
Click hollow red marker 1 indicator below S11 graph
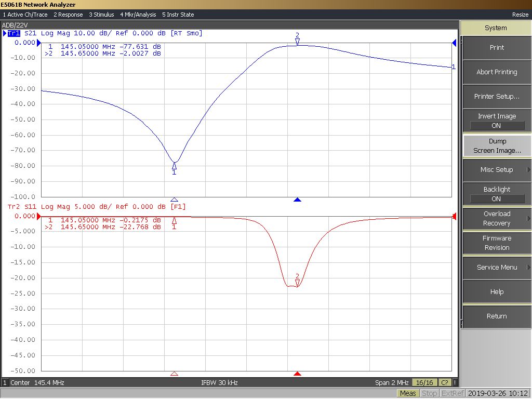pos(174,374)
